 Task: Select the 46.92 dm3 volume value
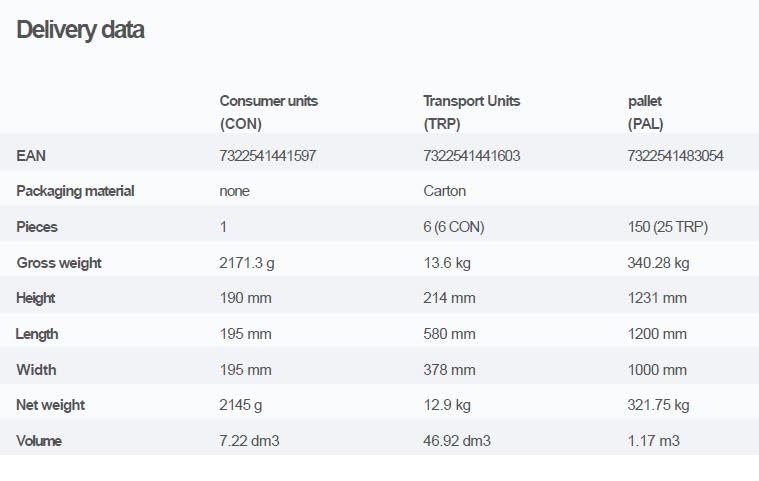(457, 441)
